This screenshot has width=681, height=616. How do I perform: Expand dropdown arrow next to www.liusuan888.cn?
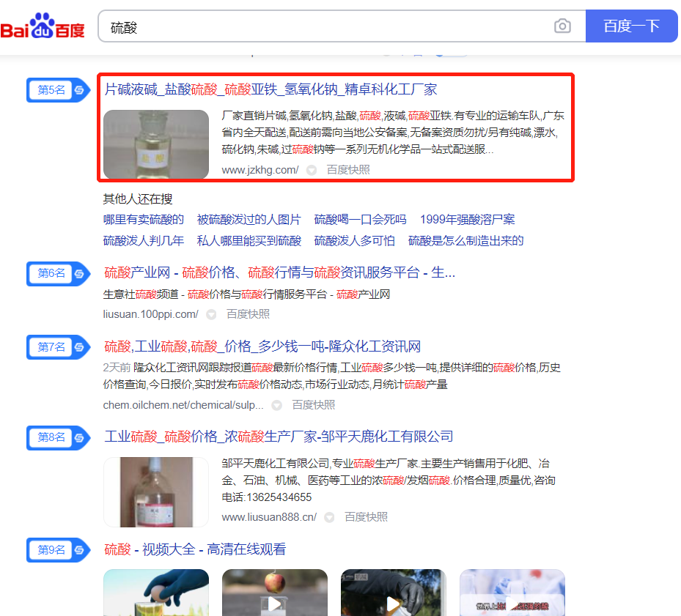[330, 517]
